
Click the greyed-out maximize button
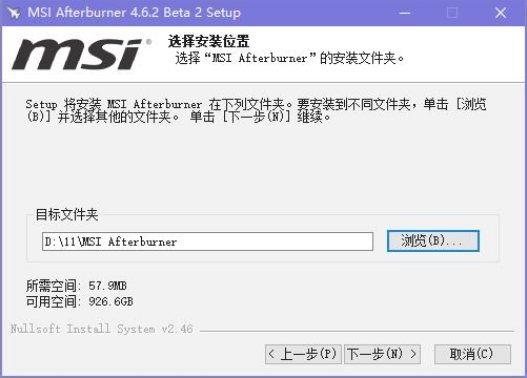point(452,13)
